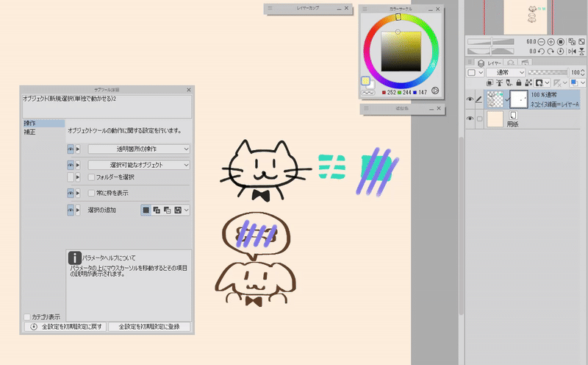Click the 用紙 layer thumbnail
588x365 pixels.
pyautogui.click(x=495, y=118)
